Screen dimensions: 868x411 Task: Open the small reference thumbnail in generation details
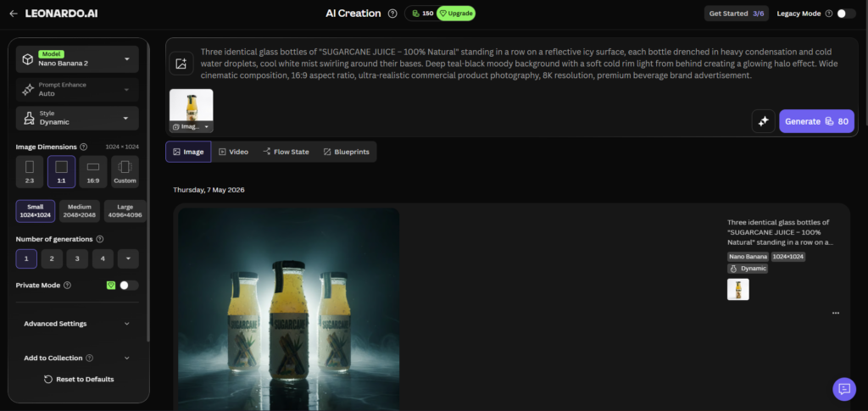click(738, 289)
